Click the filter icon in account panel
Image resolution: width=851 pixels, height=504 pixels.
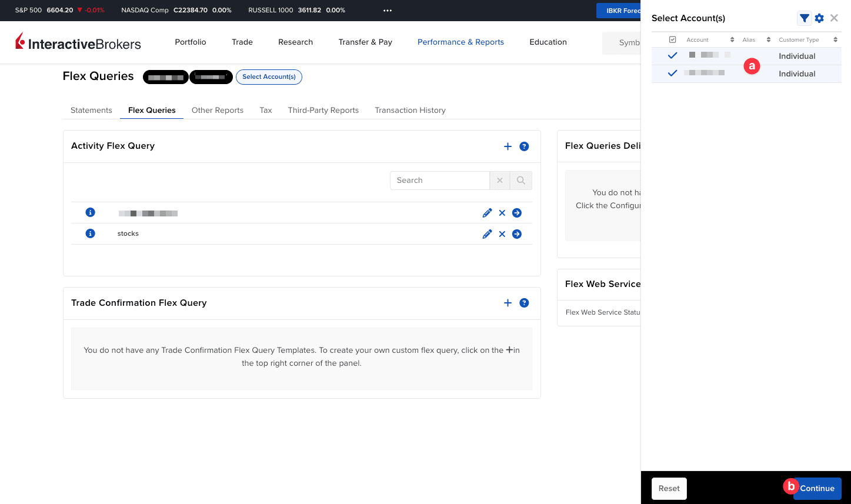click(804, 18)
